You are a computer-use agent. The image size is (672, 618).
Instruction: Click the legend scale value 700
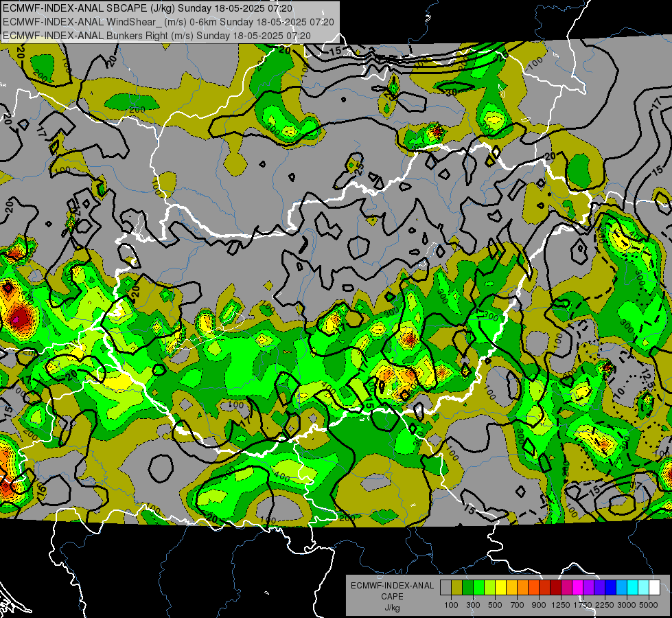click(518, 605)
